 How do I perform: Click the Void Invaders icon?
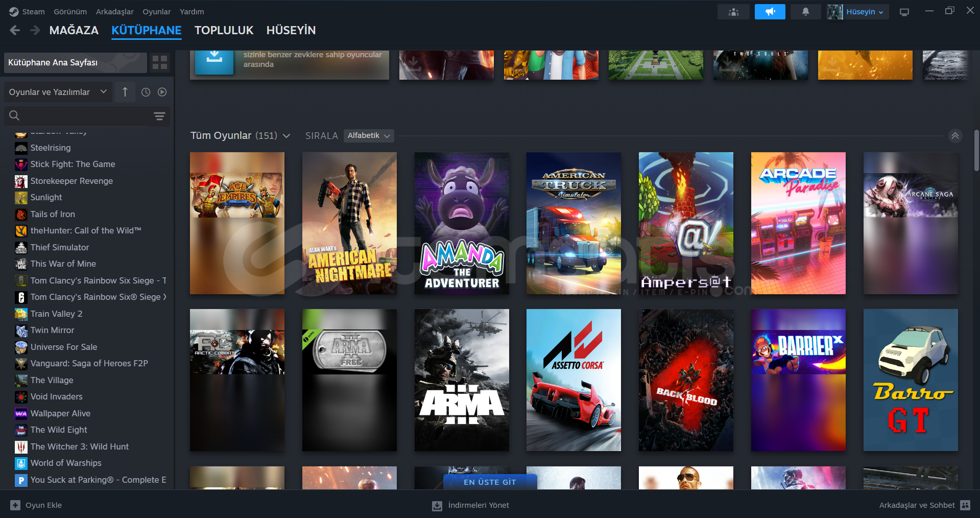pyautogui.click(x=21, y=396)
